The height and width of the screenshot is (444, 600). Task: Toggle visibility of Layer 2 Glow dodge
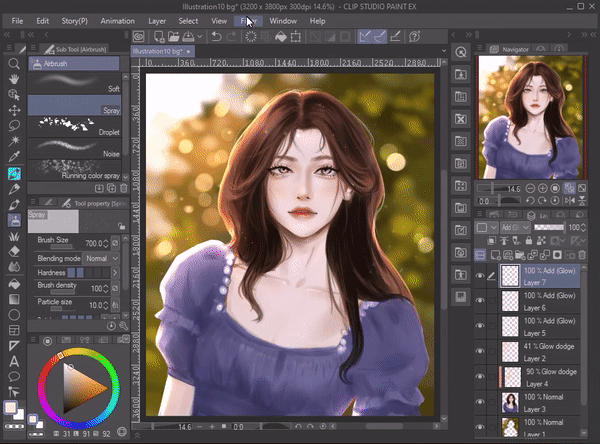(x=481, y=352)
